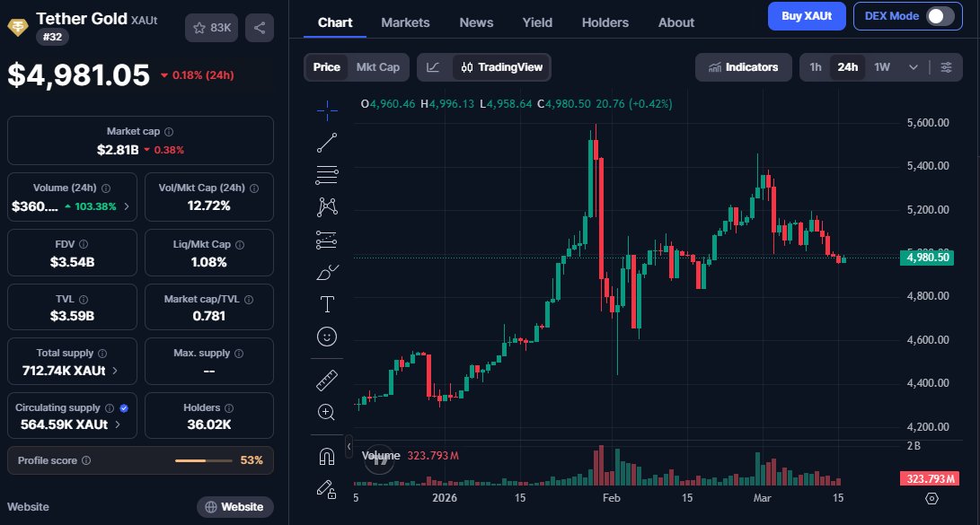Select the Text annotation tool
This screenshot has width=980, height=525.
327,304
